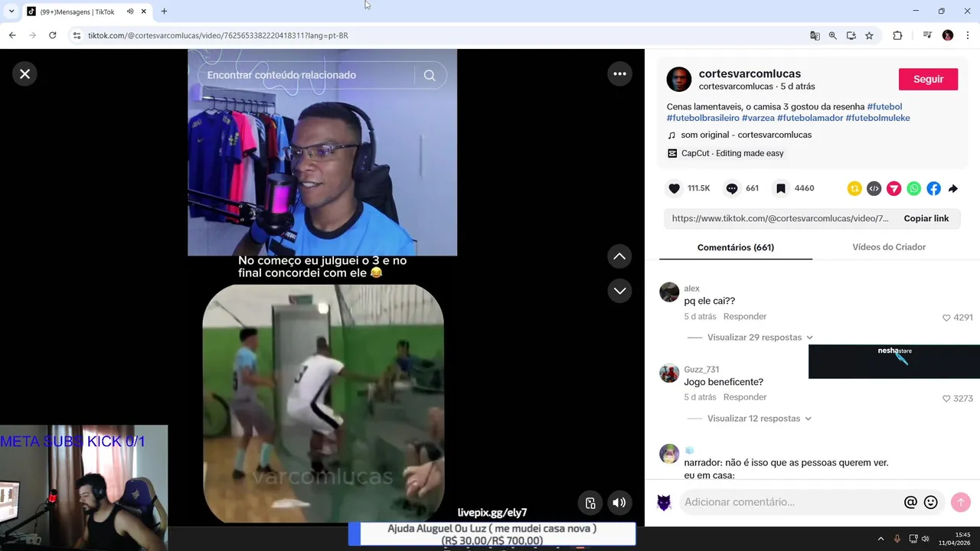The height and width of the screenshot is (551, 980).
Task: Toggle the auto-scroll icon on video
Action: [x=590, y=503]
